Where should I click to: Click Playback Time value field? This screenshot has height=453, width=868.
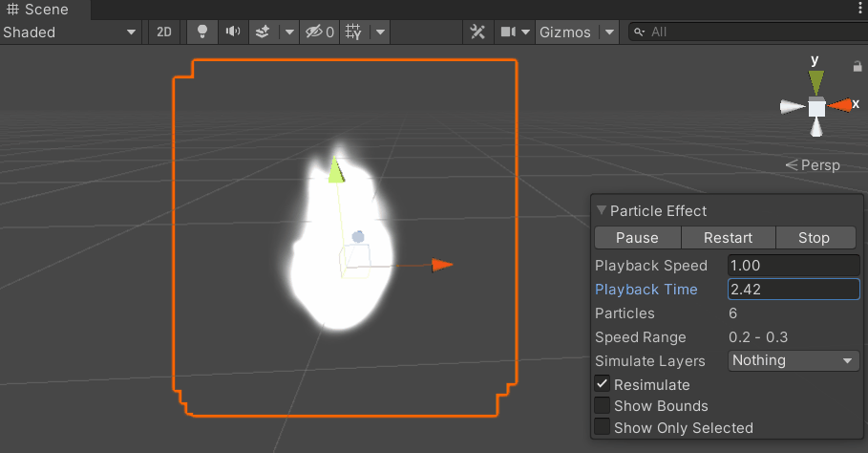point(794,289)
